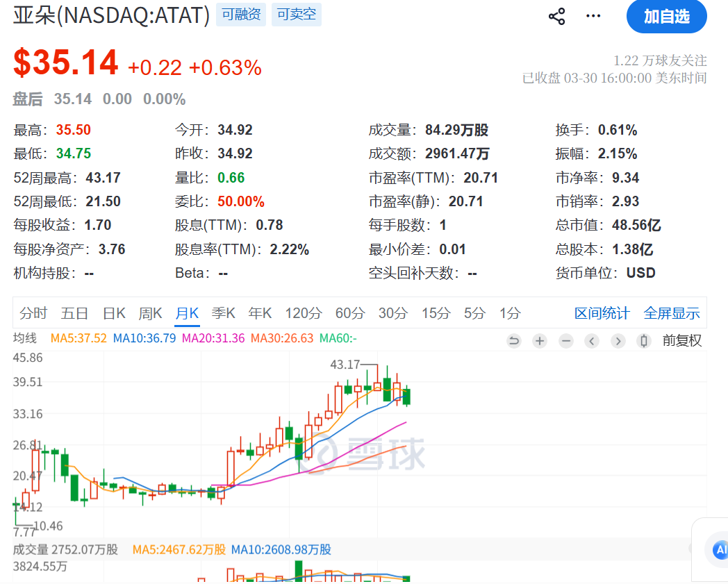Click the 总市值 value 48.56亿
The image size is (728, 584).
636,225
